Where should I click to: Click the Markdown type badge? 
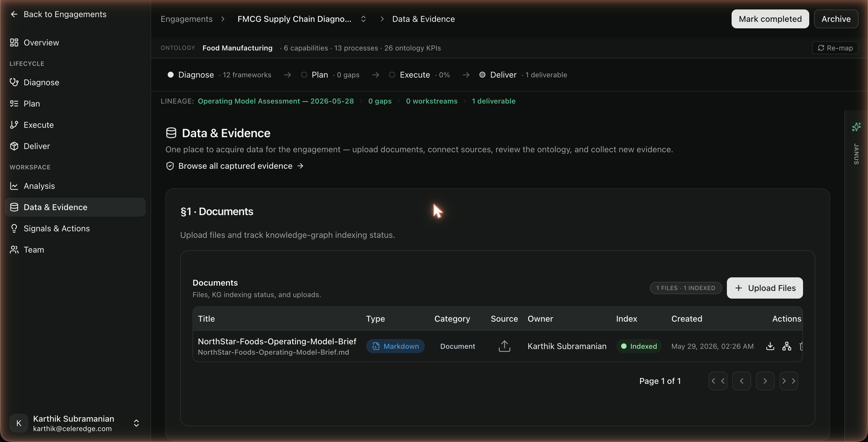[x=395, y=346]
